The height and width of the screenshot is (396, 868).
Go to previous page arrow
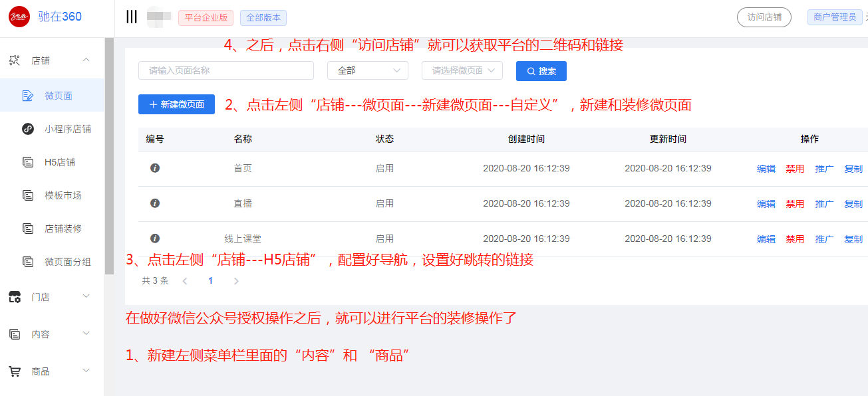pyautogui.click(x=185, y=281)
